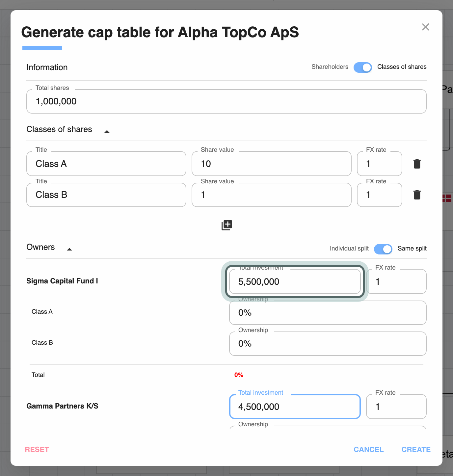Image resolution: width=453 pixels, height=476 pixels.
Task: Edit Gamma Partners K/S total investment
Action: tap(295, 407)
